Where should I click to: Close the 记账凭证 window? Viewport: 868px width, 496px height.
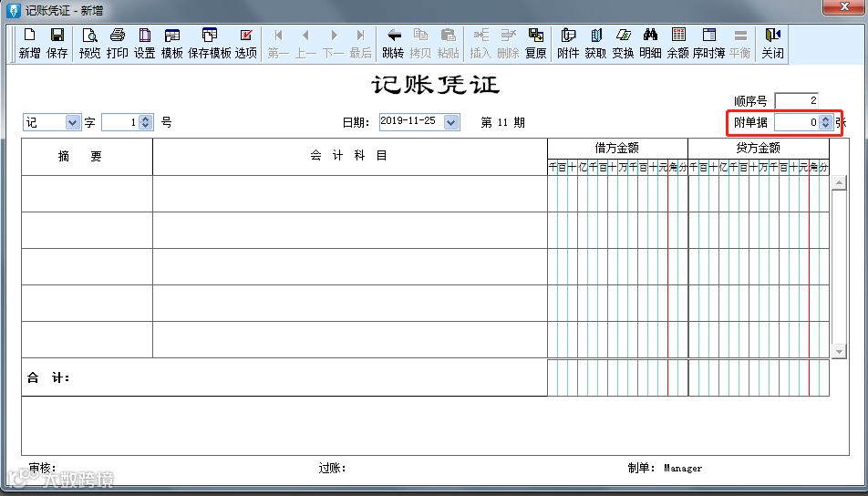coord(844,6)
